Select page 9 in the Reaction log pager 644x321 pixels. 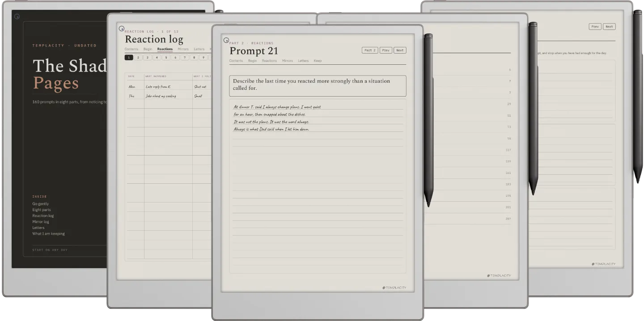point(203,58)
